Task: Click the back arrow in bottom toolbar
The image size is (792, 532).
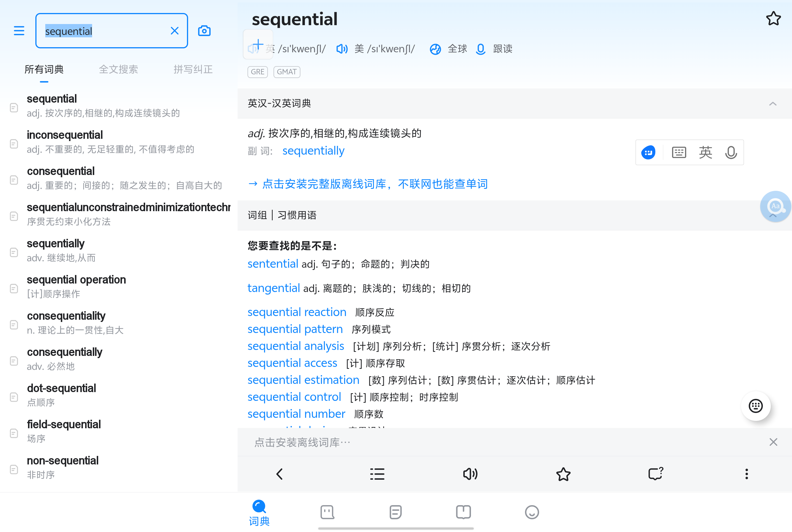Action: click(x=280, y=474)
